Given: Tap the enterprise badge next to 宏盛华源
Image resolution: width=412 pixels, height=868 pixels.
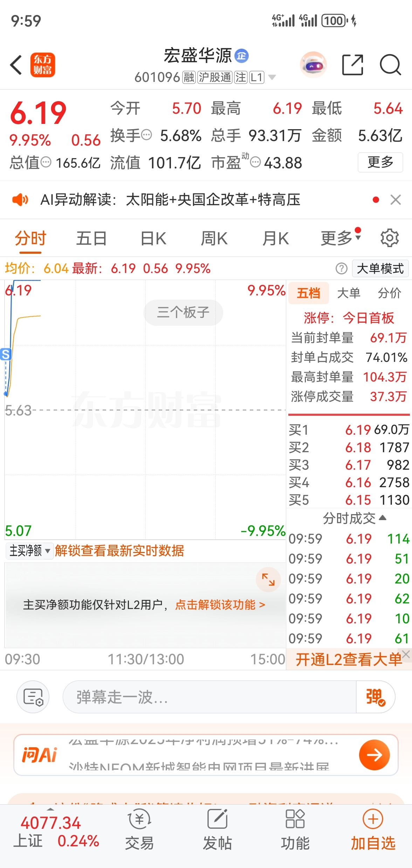Looking at the screenshot, I should [241, 56].
